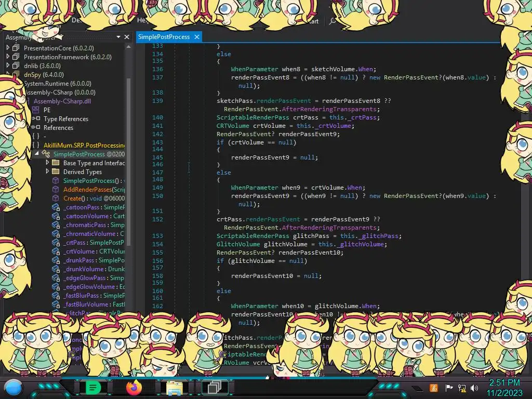Screen dimensions: 532x399
Task: Follow the _crtPass reference on line 140
Action: 362,117
